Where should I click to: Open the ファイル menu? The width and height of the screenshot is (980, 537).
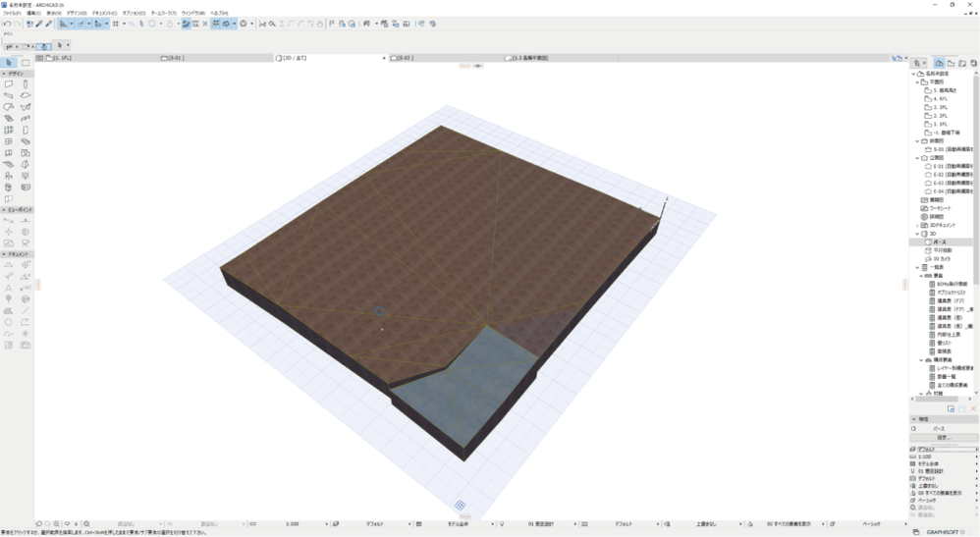pyautogui.click(x=11, y=13)
